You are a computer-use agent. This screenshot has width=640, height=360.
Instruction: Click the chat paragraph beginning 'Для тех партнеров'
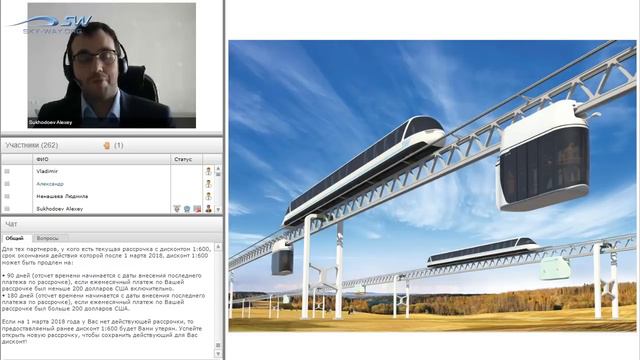(107, 256)
